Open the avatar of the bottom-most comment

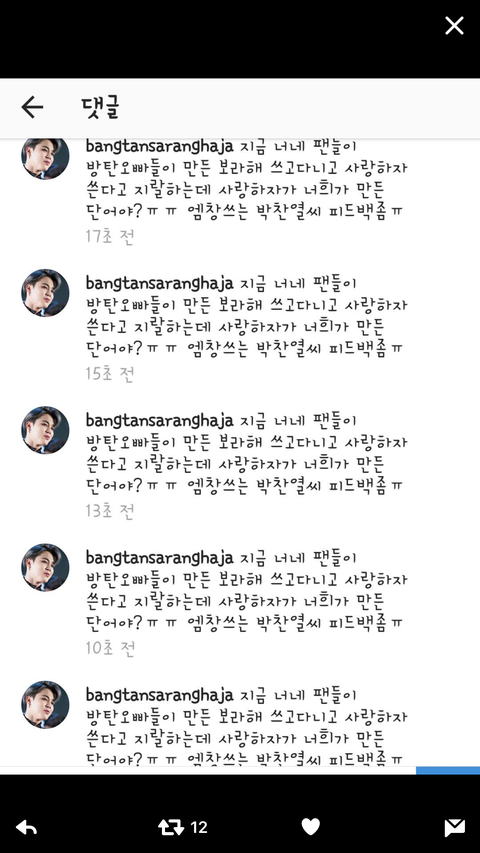(x=45, y=704)
